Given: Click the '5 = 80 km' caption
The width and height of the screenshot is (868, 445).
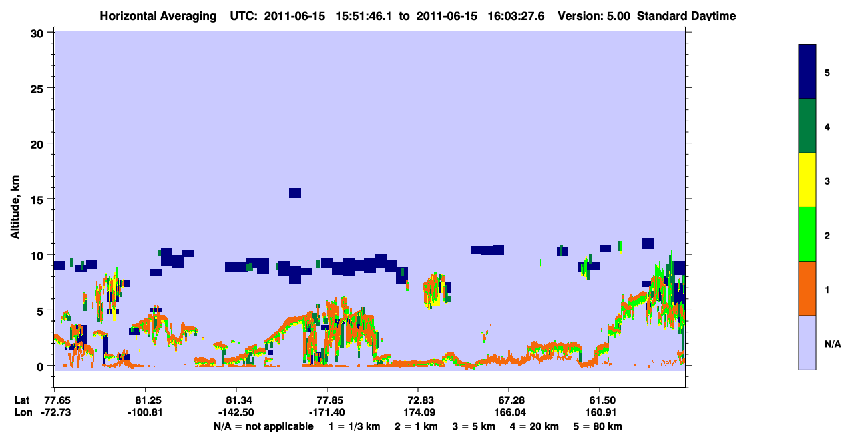Looking at the screenshot, I should [x=597, y=426].
